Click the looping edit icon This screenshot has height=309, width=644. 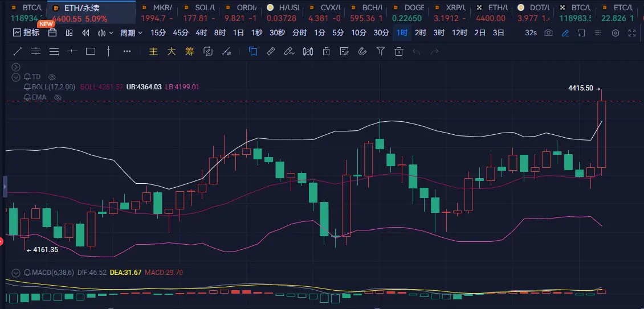(208, 51)
